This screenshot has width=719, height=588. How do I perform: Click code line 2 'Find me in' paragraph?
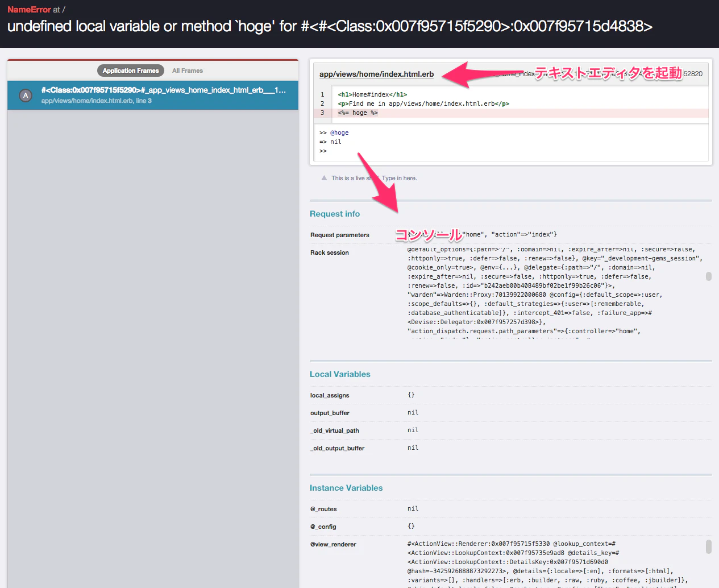(x=512, y=103)
